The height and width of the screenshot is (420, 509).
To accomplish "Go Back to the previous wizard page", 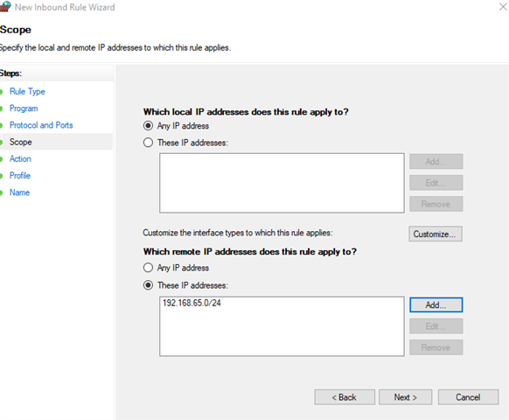I will 345,397.
